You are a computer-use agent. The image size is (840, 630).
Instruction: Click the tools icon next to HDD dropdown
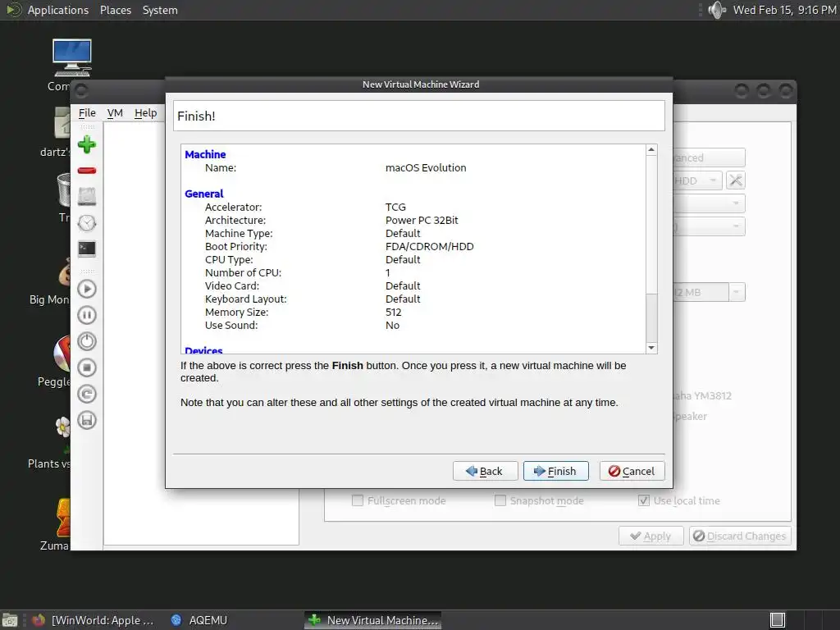click(736, 180)
